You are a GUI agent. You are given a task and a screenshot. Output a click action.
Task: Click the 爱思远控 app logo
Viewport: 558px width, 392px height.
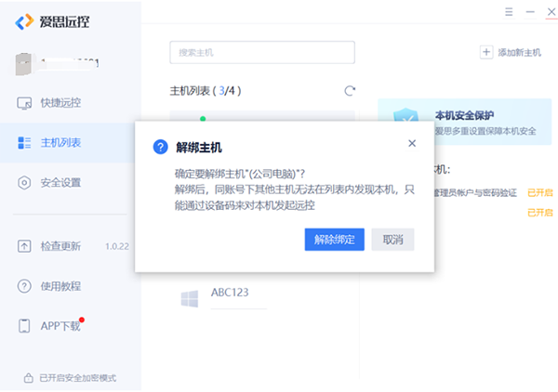[24, 21]
